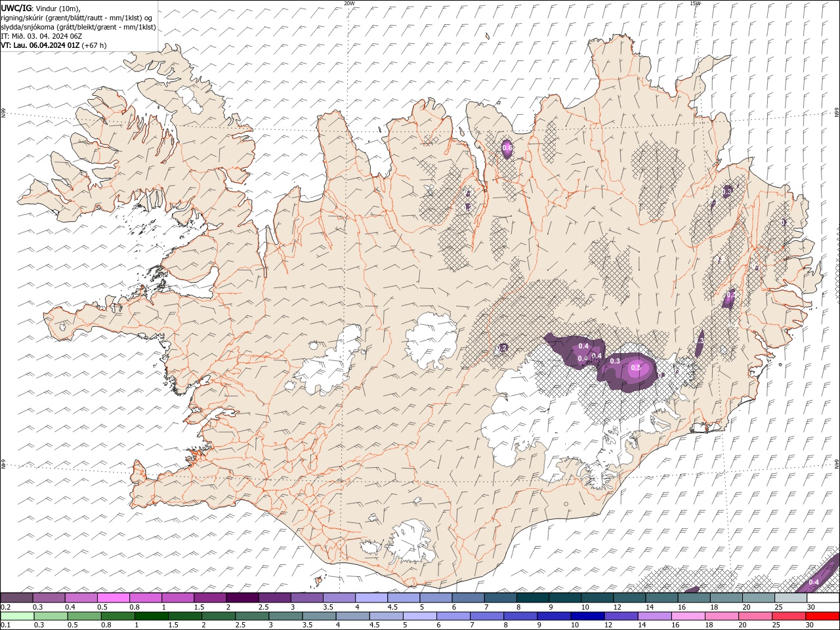This screenshot has width=840, height=630.
Task: Click the '15W' longitude label
Action: coord(695,3)
